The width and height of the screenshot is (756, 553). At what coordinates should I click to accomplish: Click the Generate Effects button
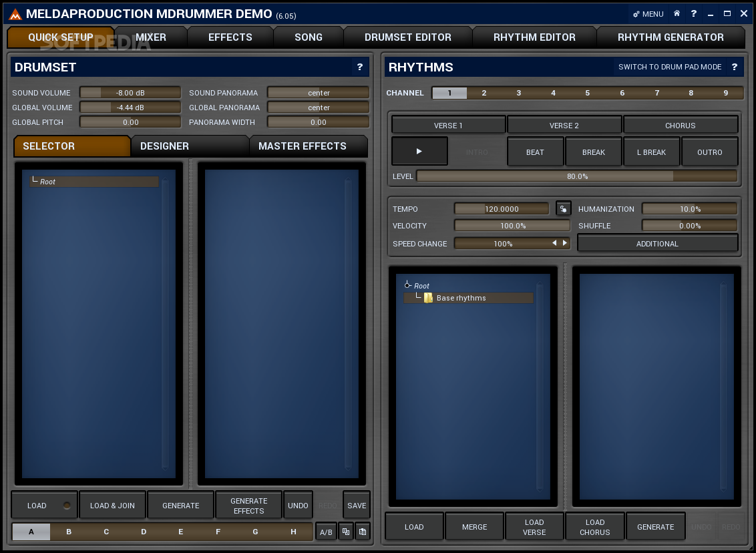click(x=249, y=506)
